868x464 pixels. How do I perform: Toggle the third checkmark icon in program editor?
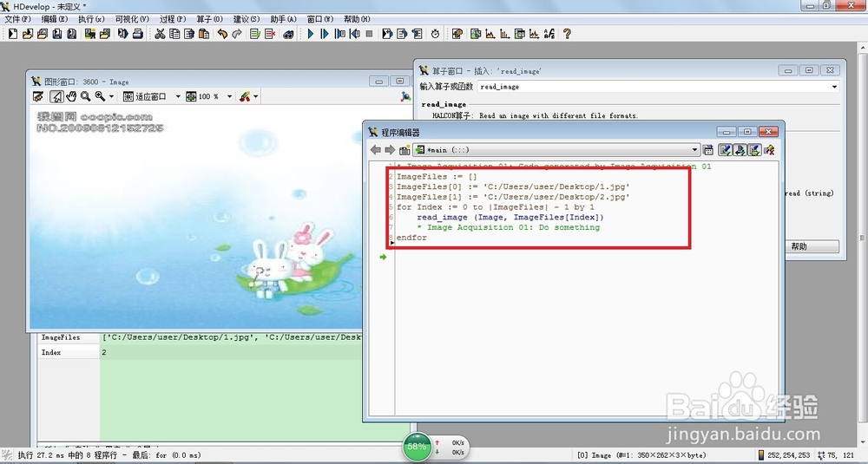[x=754, y=150]
